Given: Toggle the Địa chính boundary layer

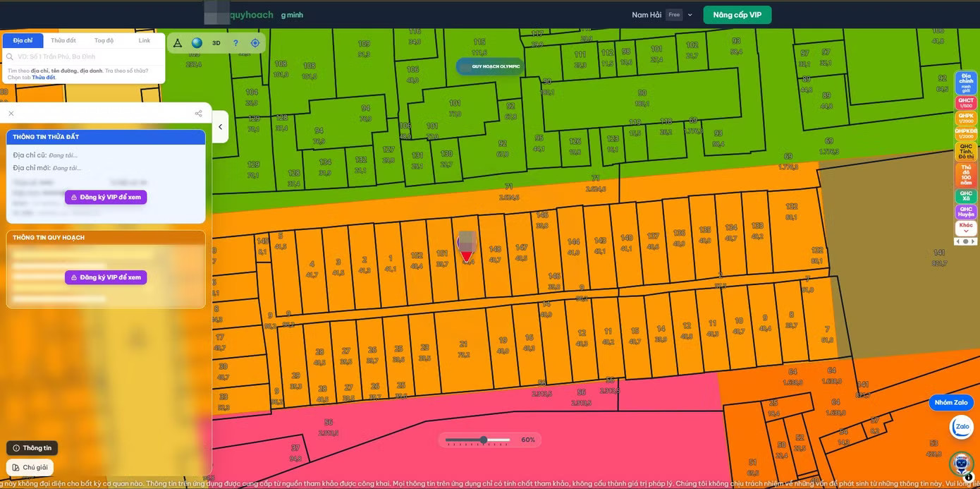Looking at the screenshot, I should click(x=966, y=82).
